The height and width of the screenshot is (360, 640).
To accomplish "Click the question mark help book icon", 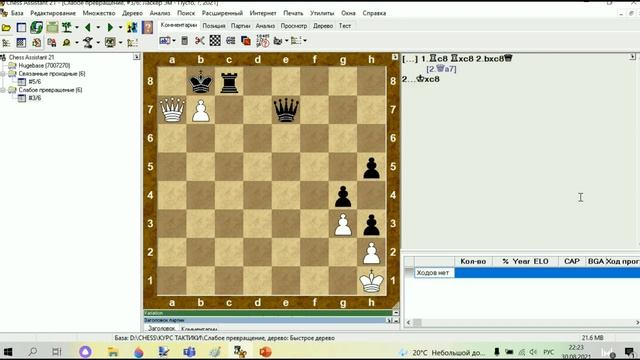I will pos(147,27).
